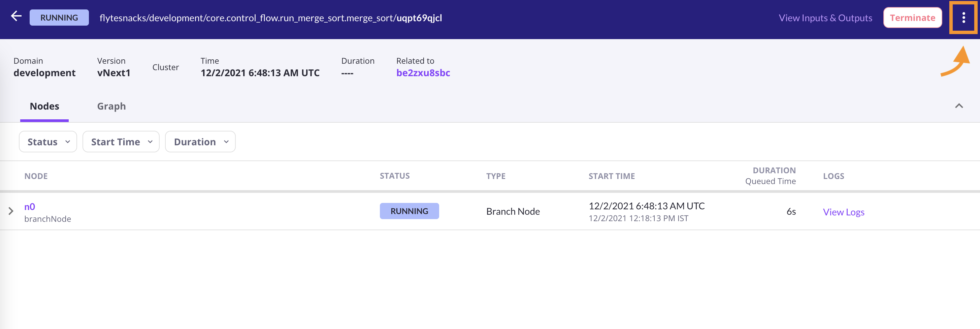
Task: Open the Duration filter dropdown
Action: (200, 142)
